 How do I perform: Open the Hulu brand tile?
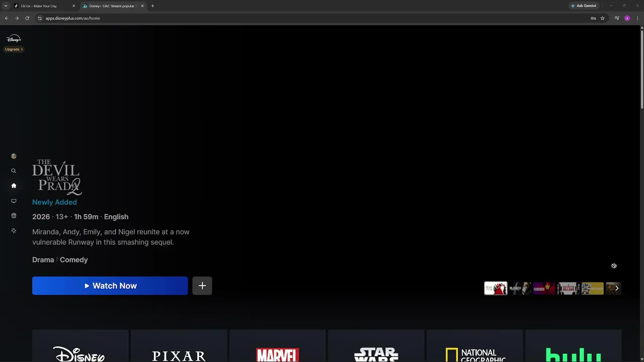574,346
